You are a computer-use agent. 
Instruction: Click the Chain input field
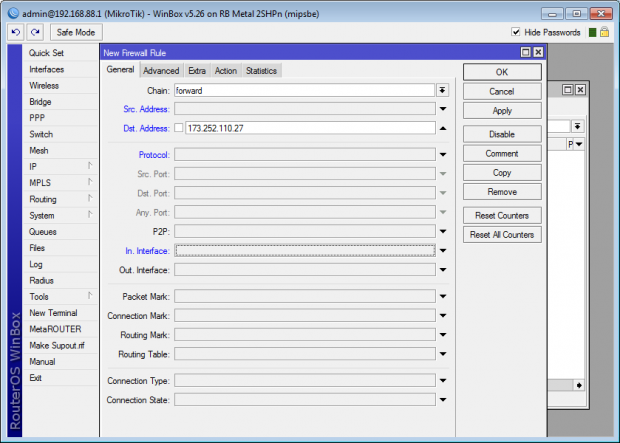click(304, 91)
